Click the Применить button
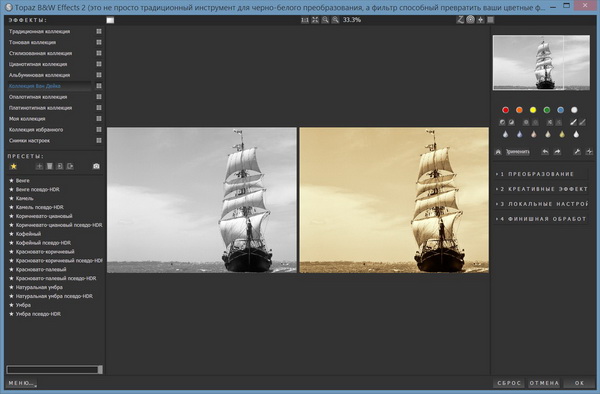The height and width of the screenshot is (394, 600). tap(518, 152)
